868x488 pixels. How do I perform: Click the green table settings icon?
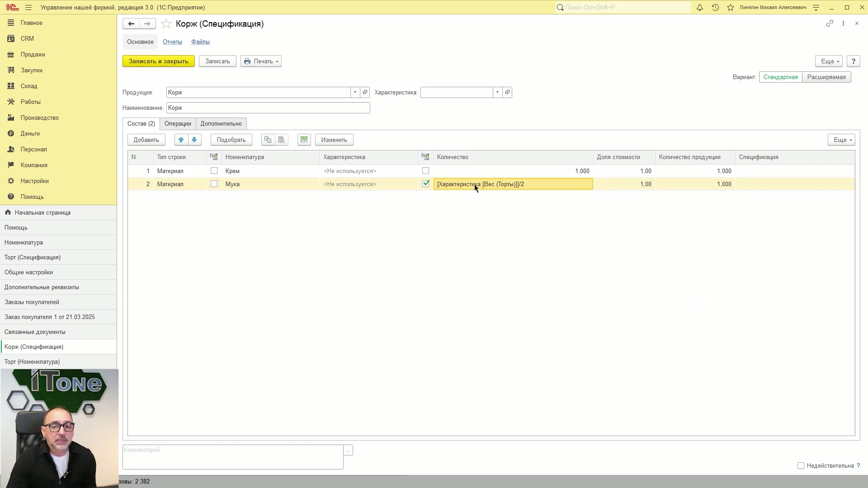(304, 140)
